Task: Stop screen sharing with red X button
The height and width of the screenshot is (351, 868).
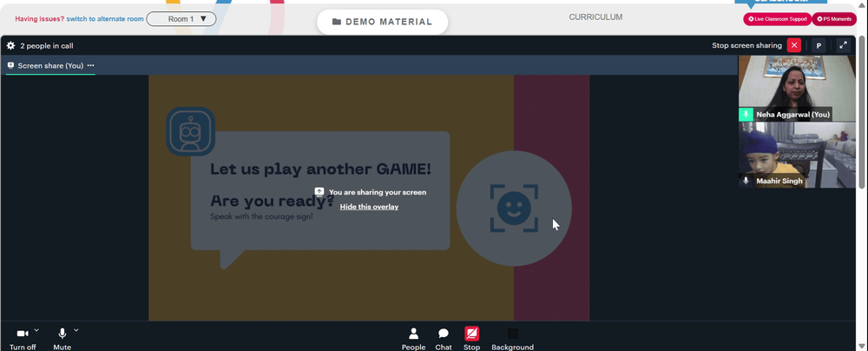Action: pos(794,45)
